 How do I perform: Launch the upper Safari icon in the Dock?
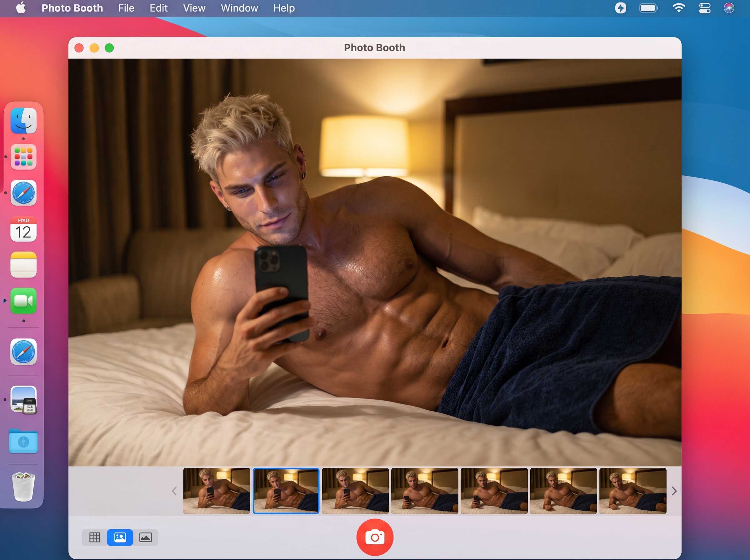pyautogui.click(x=23, y=193)
